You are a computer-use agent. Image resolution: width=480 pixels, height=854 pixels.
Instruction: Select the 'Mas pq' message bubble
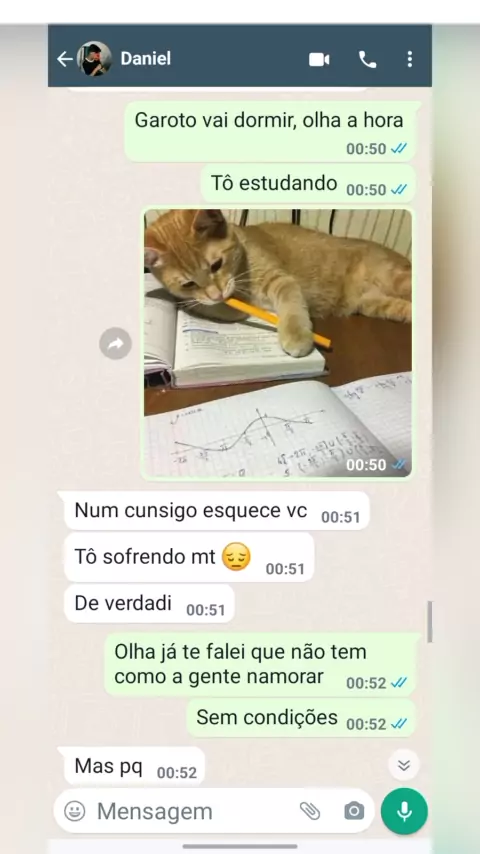tap(134, 766)
